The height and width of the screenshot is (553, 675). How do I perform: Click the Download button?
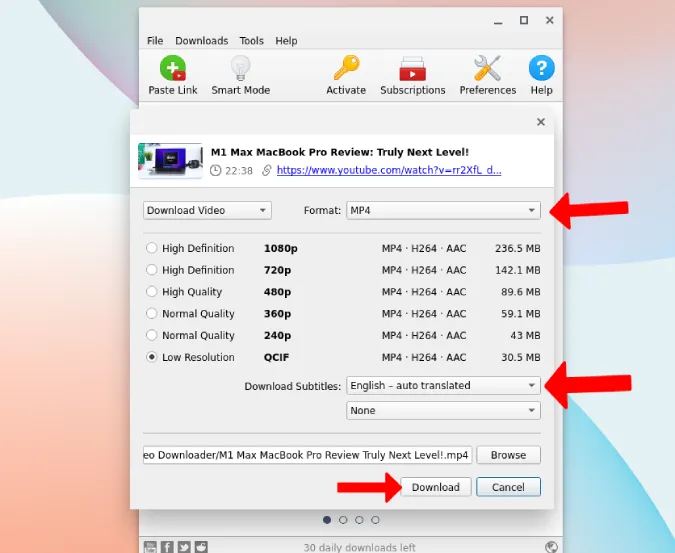[436, 487]
